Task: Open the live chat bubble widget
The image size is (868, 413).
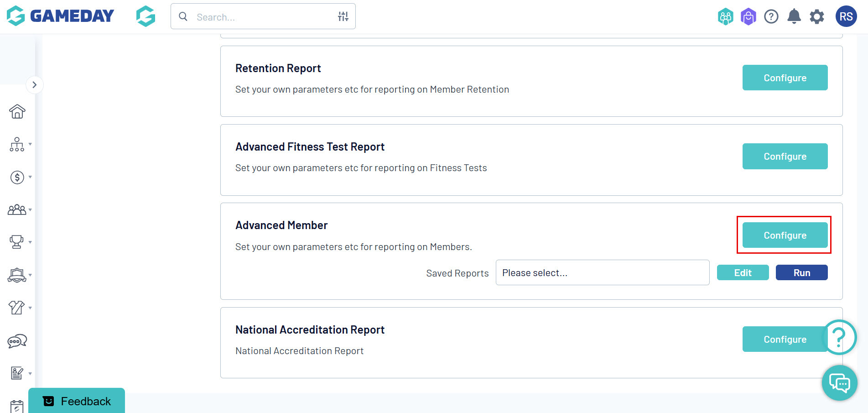Action: click(840, 383)
